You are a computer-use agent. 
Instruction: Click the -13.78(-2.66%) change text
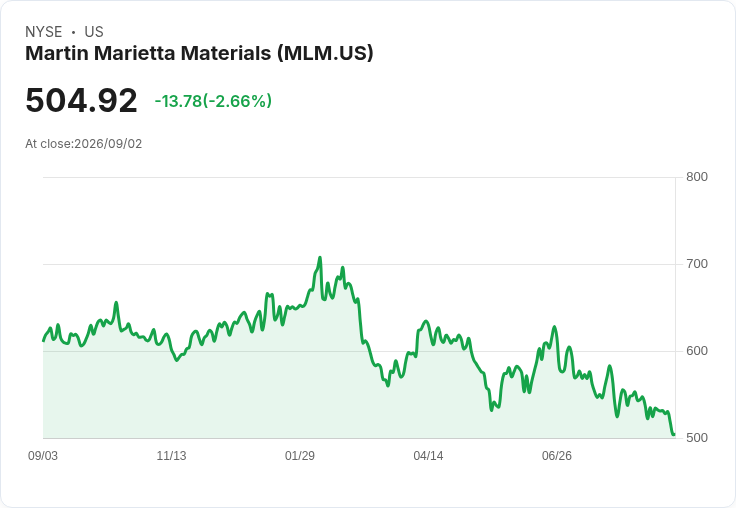pyautogui.click(x=213, y=101)
